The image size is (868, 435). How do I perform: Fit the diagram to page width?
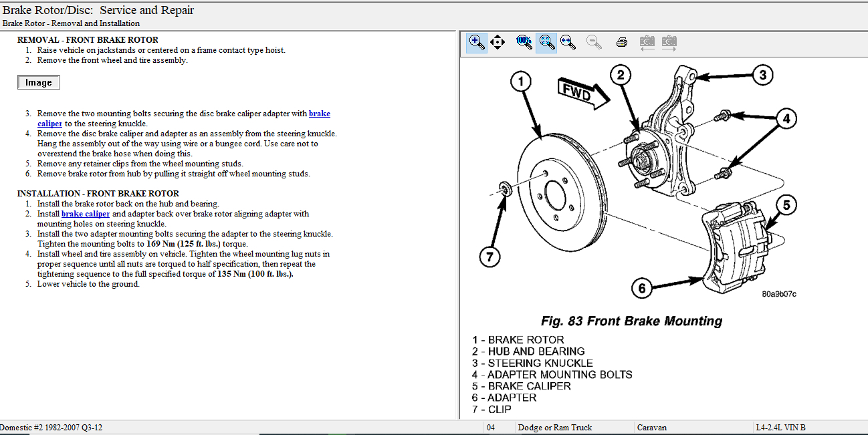(x=568, y=43)
